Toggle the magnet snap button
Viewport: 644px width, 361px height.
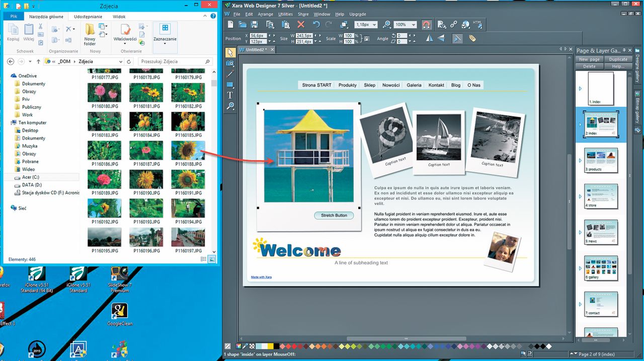tap(426, 24)
